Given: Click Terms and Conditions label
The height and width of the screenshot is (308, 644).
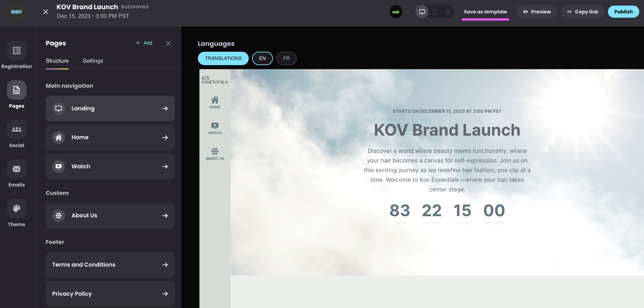Looking at the screenshot, I should click(x=84, y=265).
